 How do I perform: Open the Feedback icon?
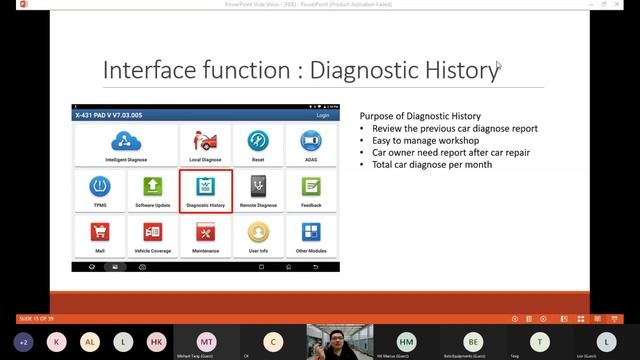click(311, 187)
